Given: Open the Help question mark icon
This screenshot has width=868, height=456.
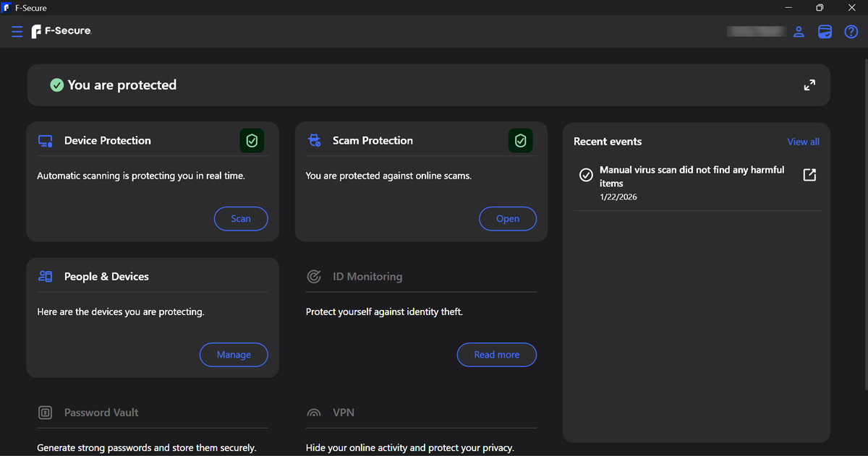Looking at the screenshot, I should [851, 32].
